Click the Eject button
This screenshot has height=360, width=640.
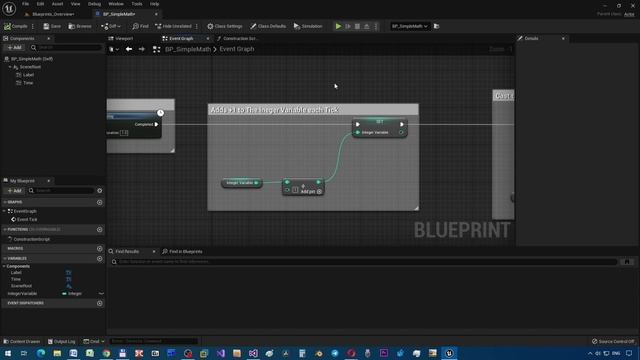(x=367, y=26)
